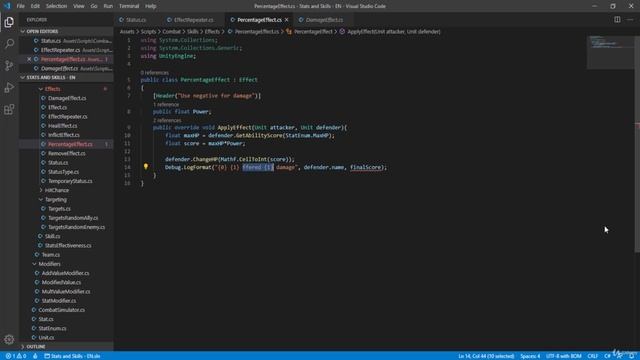Open Skill.cs in the file tree

click(x=52, y=236)
